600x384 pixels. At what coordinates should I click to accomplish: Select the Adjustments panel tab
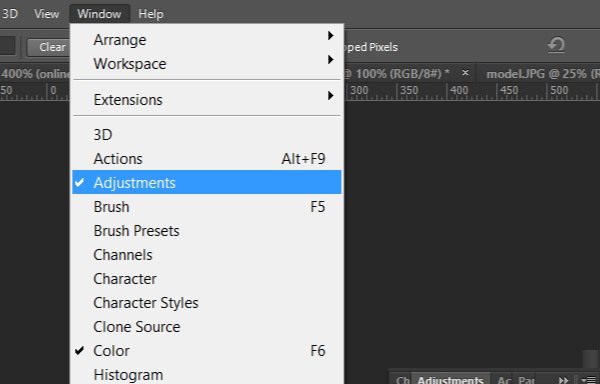pyautogui.click(x=450, y=379)
